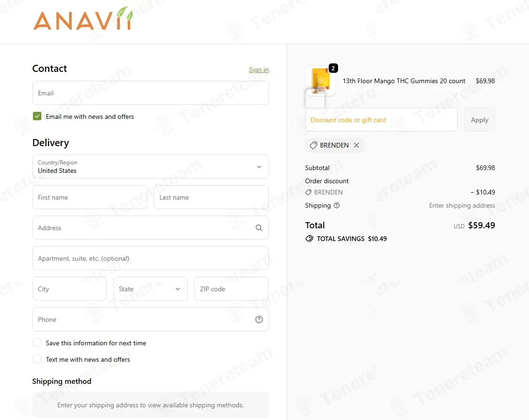
Task: Click the $59.49 total amount
Action: pos(482,225)
